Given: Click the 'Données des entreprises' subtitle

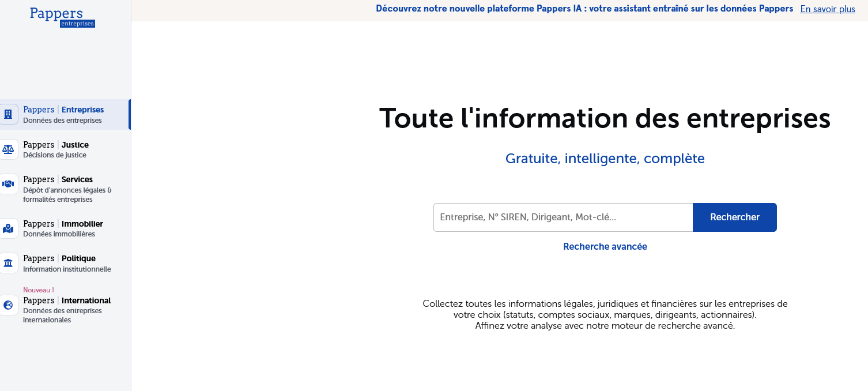Looking at the screenshot, I should coord(62,121).
